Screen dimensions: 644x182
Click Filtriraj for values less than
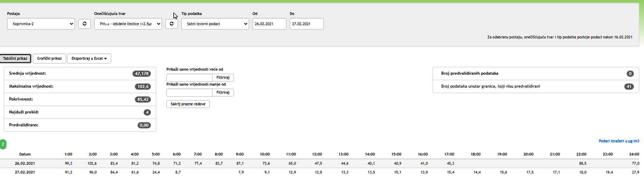click(223, 93)
